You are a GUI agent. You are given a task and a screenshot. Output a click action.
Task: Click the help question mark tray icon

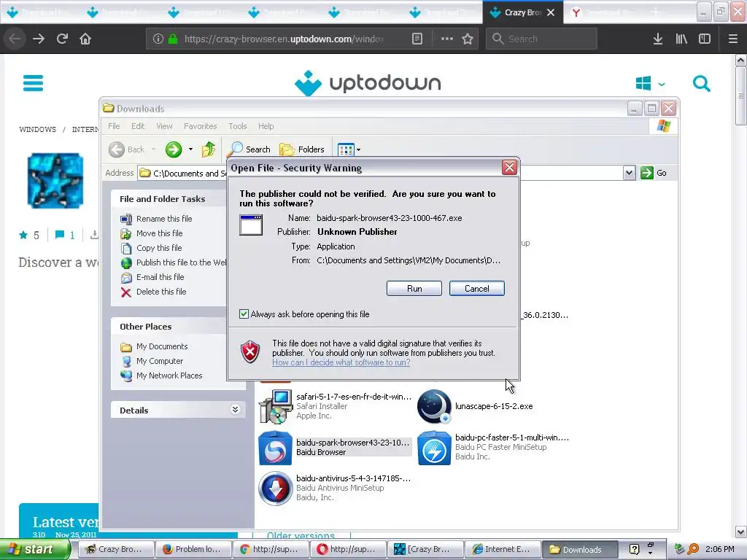[x=634, y=549]
